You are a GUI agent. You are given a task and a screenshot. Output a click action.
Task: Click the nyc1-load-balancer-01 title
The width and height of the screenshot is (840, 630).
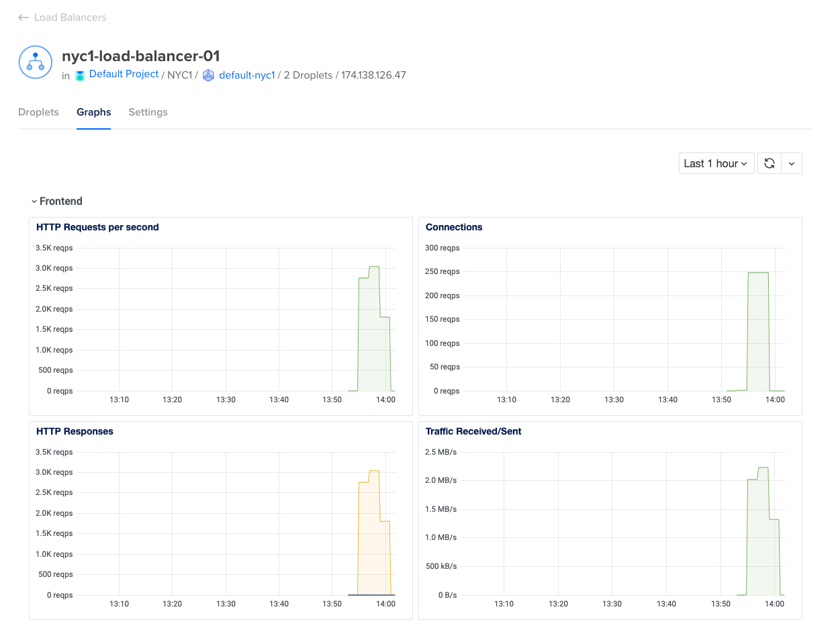click(141, 56)
